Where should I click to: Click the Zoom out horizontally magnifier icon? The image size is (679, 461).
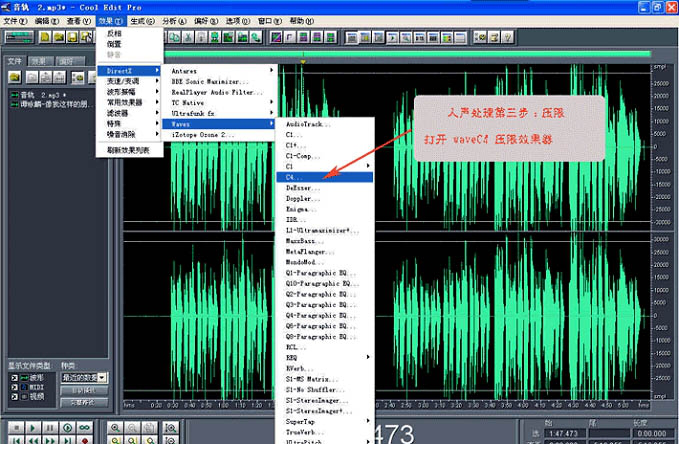(132, 428)
